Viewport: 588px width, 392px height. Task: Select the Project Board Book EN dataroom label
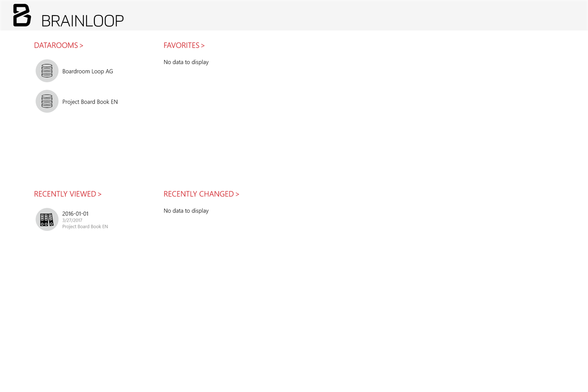90,102
